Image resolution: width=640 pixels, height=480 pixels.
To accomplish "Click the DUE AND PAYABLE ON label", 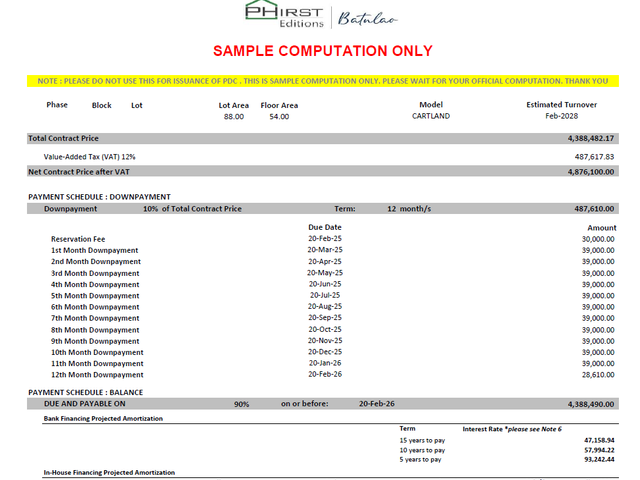I will point(84,404).
